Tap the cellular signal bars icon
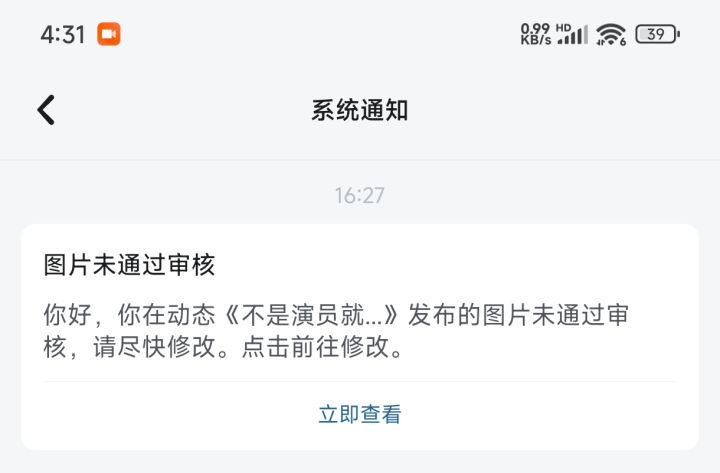This screenshot has height=473, width=720. tap(573, 37)
